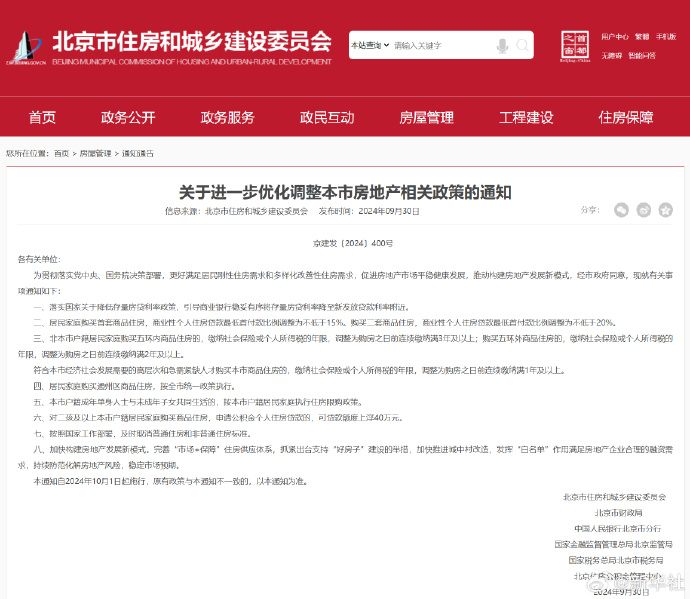
Task: Open the 本站查询 search scope dropdown
Action: tap(370, 45)
